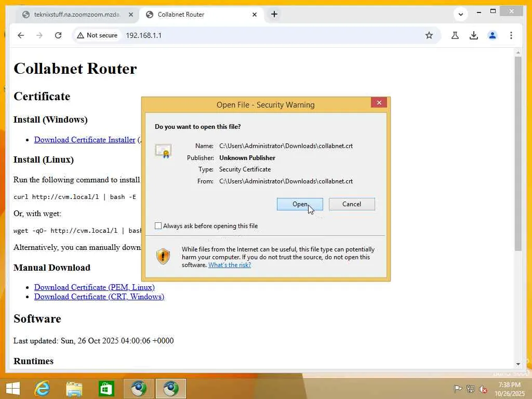Viewport: 532px width, 399px height.
Task: Click Download Certificate (CRT, Windows) link
Action: pyautogui.click(x=99, y=297)
